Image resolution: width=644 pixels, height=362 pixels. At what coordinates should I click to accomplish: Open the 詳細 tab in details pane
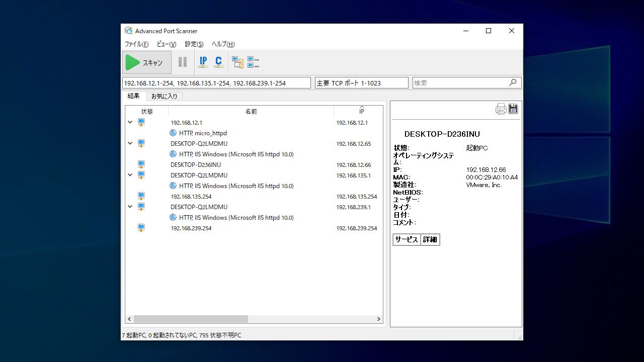[x=430, y=240]
